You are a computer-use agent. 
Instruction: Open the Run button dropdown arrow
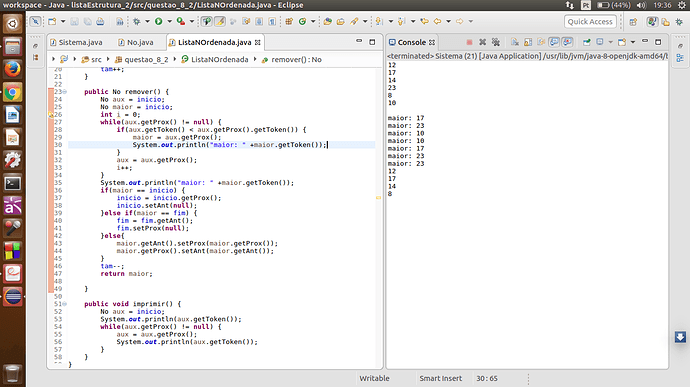pyautogui.click(x=169, y=21)
